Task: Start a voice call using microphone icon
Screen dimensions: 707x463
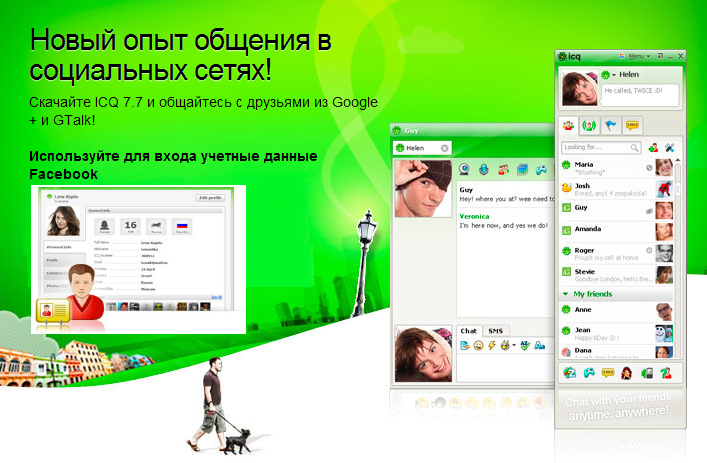Action: coord(483,170)
